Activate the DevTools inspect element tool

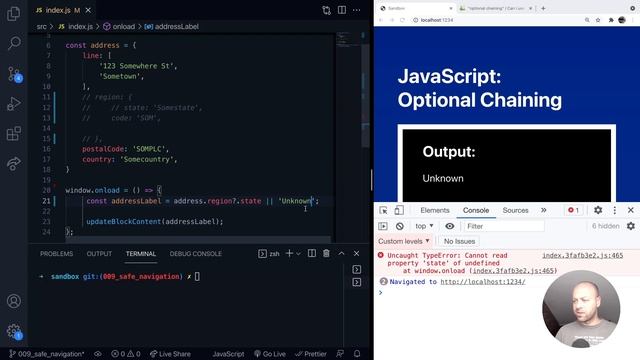click(x=383, y=210)
